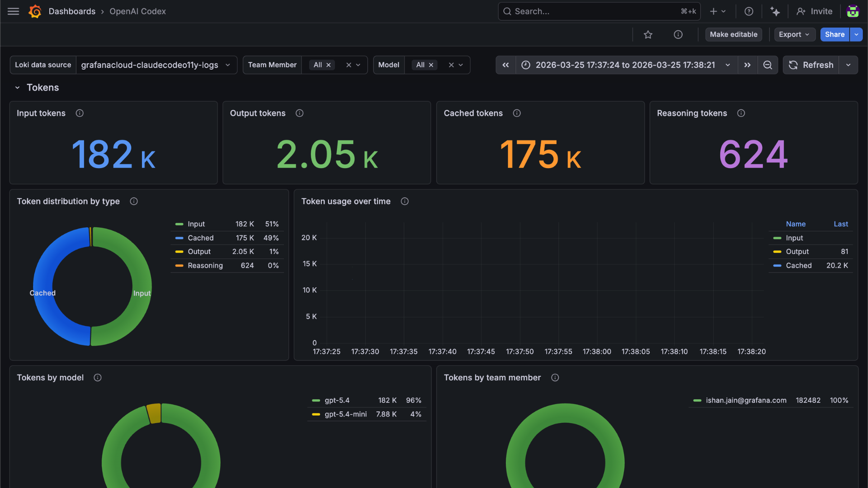Image resolution: width=868 pixels, height=488 pixels.
Task: Toggle Output series in usage legend
Action: 797,252
